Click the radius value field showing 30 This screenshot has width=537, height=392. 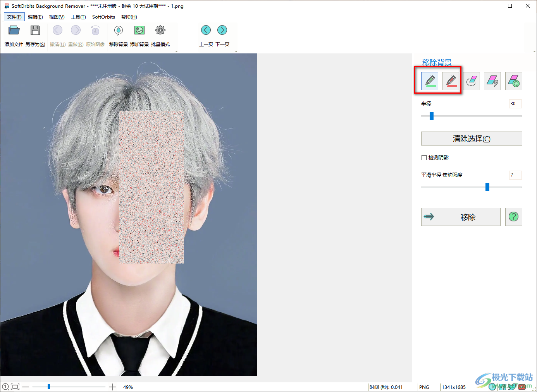(x=515, y=104)
